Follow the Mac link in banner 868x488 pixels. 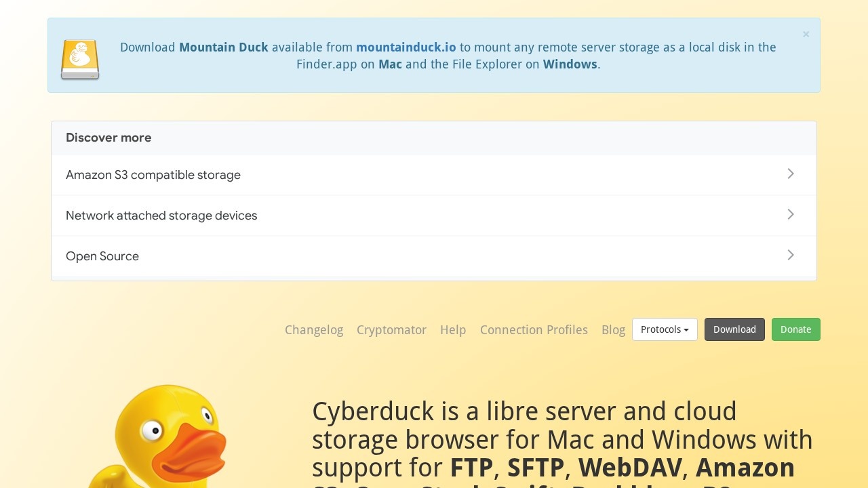pos(390,64)
